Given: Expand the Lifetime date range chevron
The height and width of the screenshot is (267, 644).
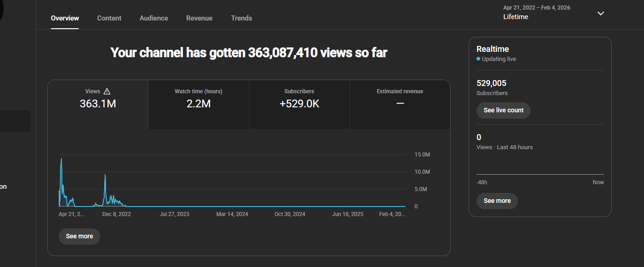Looking at the screenshot, I should click(x=600, y=13).
